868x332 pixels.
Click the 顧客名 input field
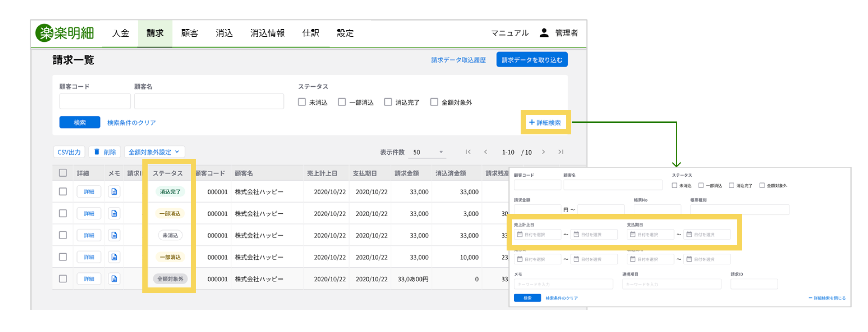click(x=209, y=101)
